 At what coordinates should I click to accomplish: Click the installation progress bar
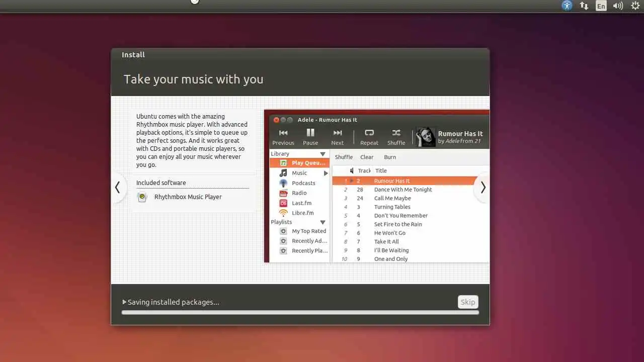pos(300,313)
